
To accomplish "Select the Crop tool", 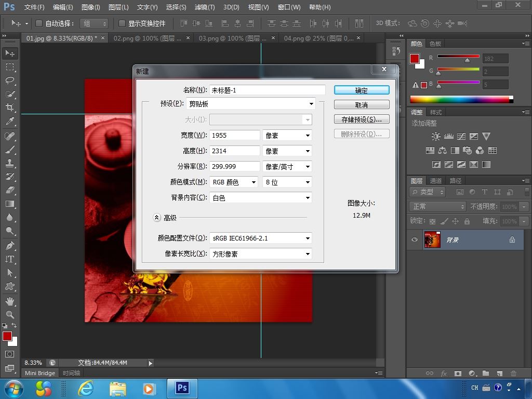I will click(x=10, y=108).
